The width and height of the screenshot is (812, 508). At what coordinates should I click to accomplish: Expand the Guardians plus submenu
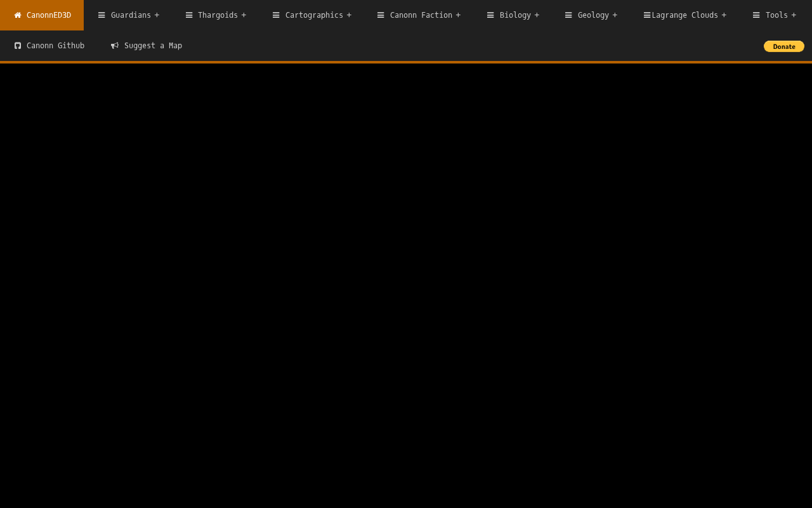click(x=157, y=15)
